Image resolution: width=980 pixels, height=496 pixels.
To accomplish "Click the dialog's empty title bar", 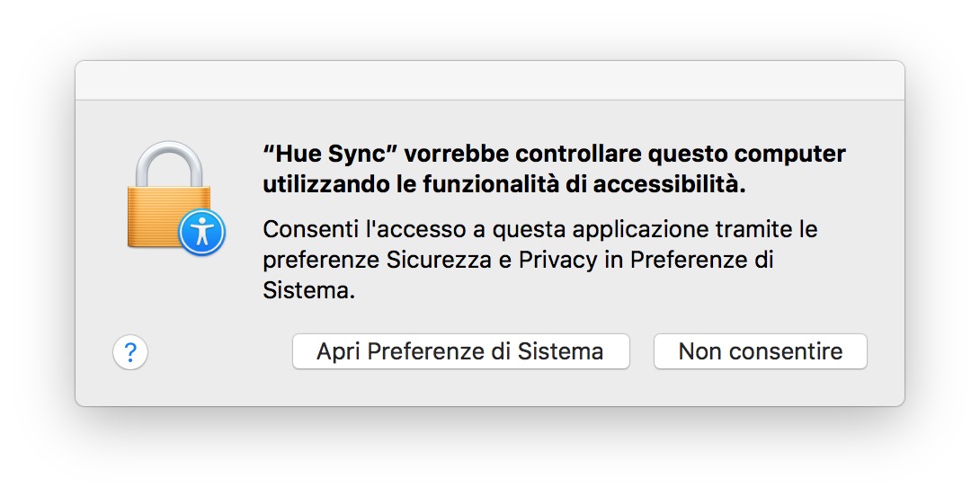I will pyautogui.click(x=490, y=81).
